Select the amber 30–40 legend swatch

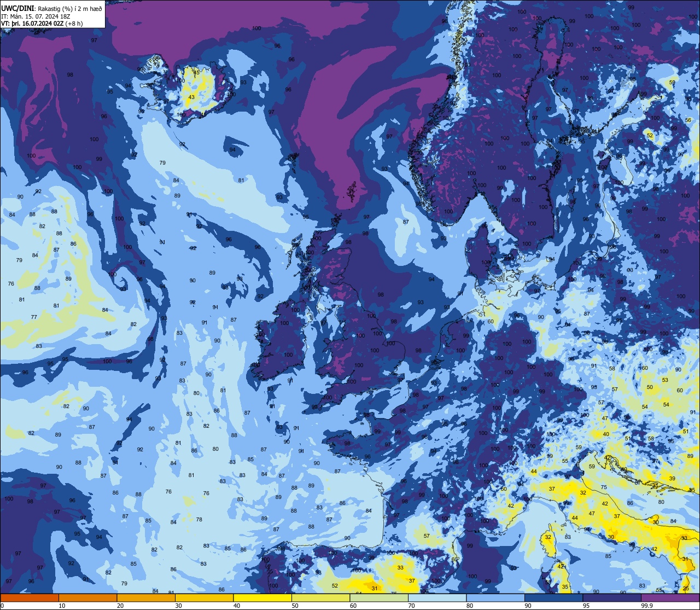pos(204,597)
